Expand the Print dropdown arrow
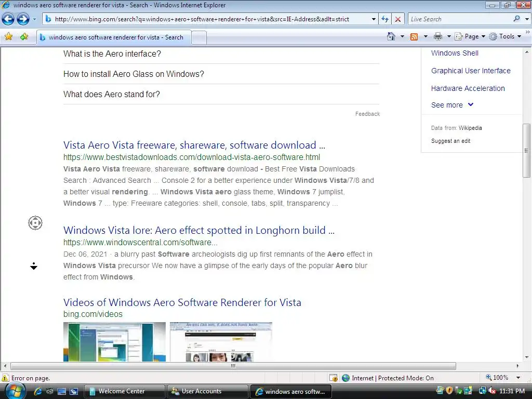The width and height of the screenshot is (532, 399). 448,36
